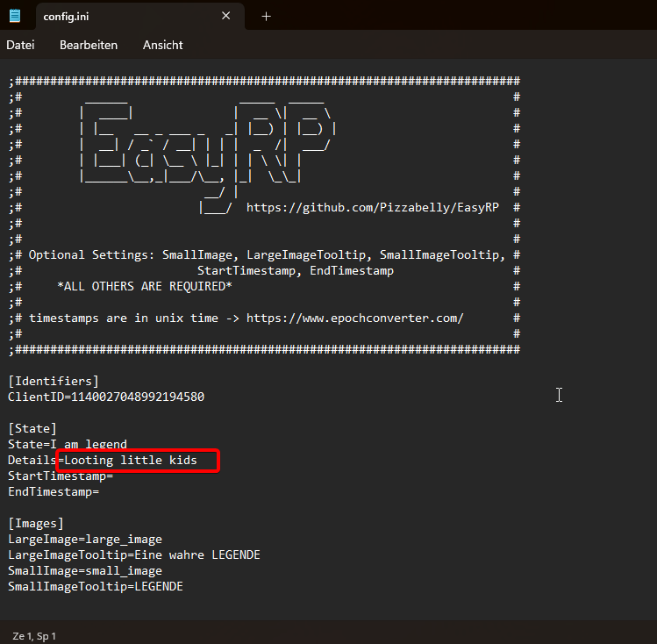
Task: Open the Ansicht menu
Action: coord(163,45)
